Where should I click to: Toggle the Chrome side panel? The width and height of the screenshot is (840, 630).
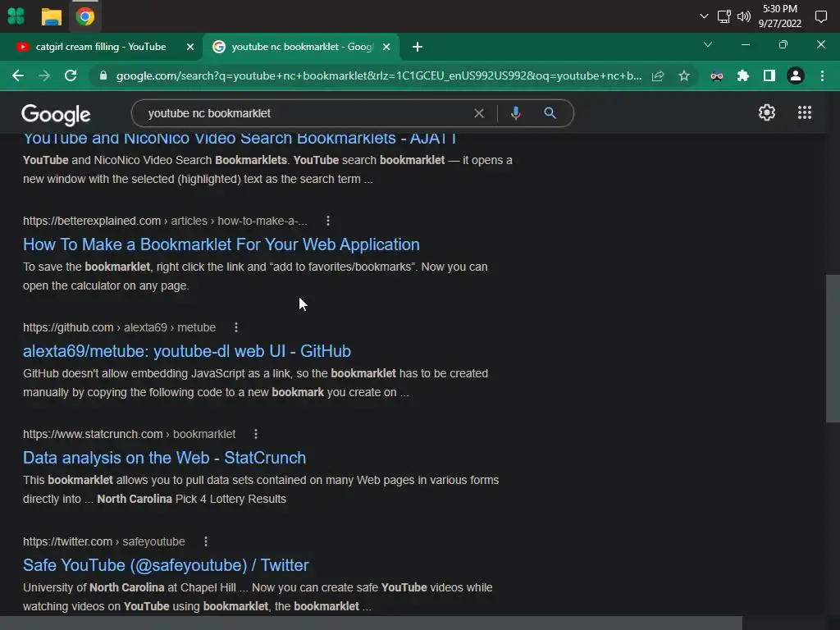769,76
